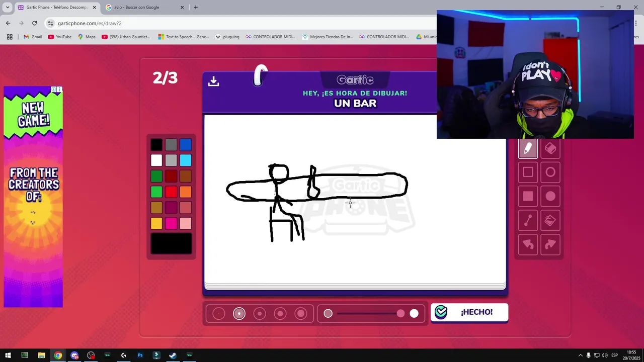This screenshot has width=644, height=362.
Task: Open Steam from the taskbar
Action: pos(173,355)
